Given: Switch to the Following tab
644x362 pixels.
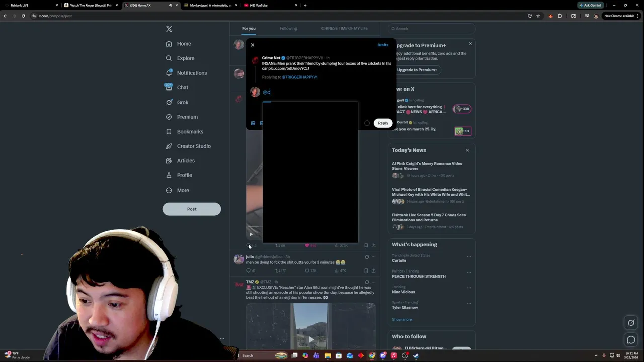Looking at the screenshot, I should tap(288, 28).
